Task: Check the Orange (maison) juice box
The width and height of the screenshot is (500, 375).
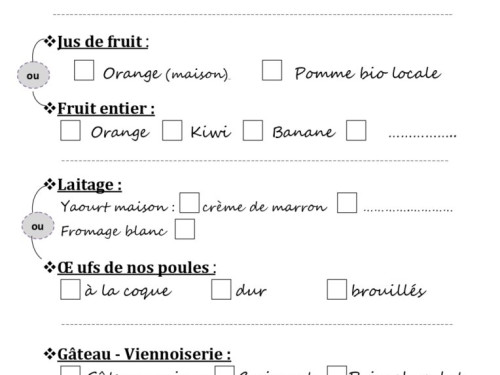Action: 84,70
